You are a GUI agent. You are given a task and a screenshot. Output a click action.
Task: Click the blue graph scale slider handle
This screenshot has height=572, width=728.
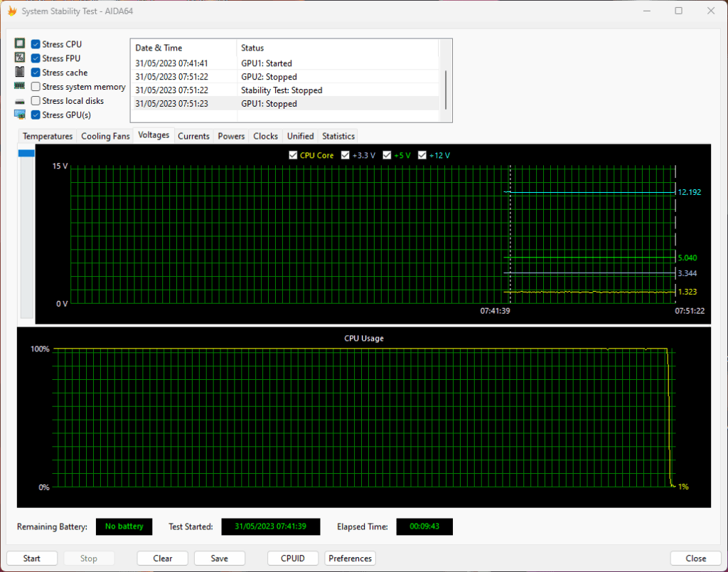tap(26, 154)
